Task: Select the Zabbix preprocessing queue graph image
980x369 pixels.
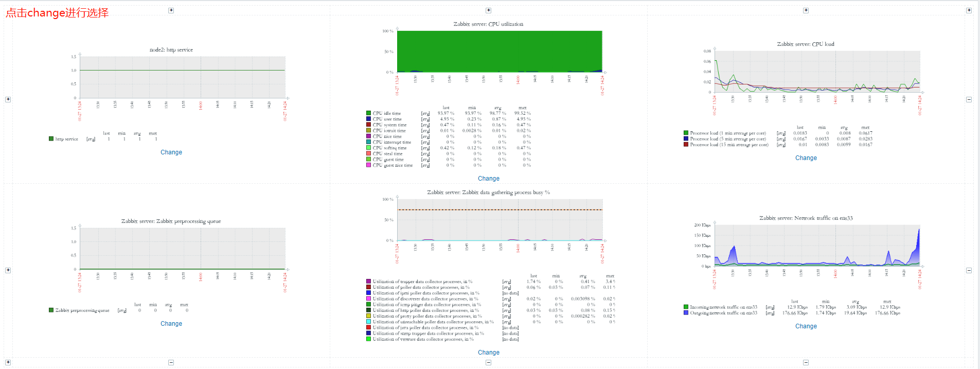Action: pos(171,266)
